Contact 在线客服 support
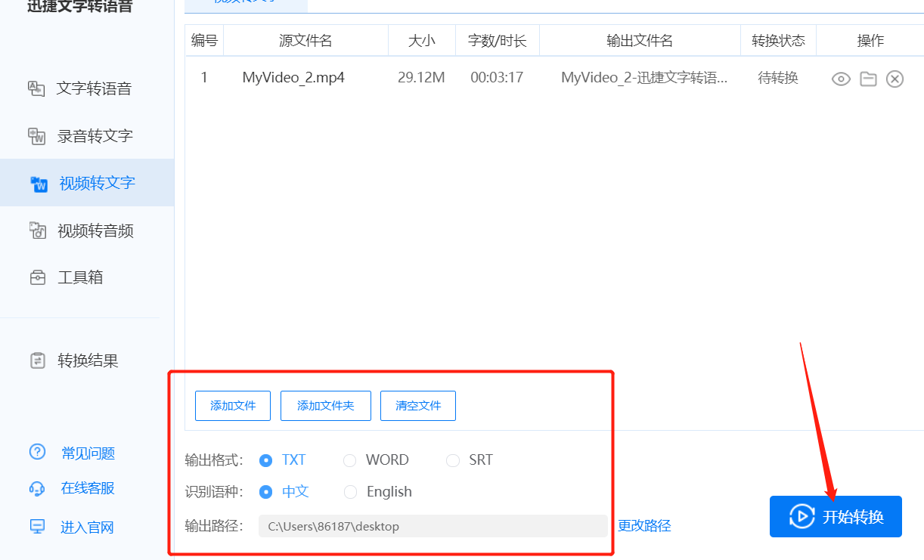 point(88,488)
